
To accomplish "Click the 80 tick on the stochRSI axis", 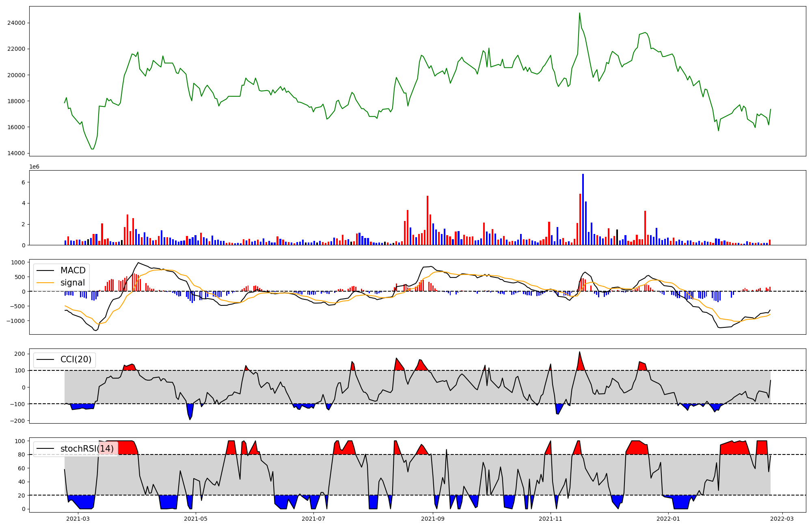I will tap(22, 455).
